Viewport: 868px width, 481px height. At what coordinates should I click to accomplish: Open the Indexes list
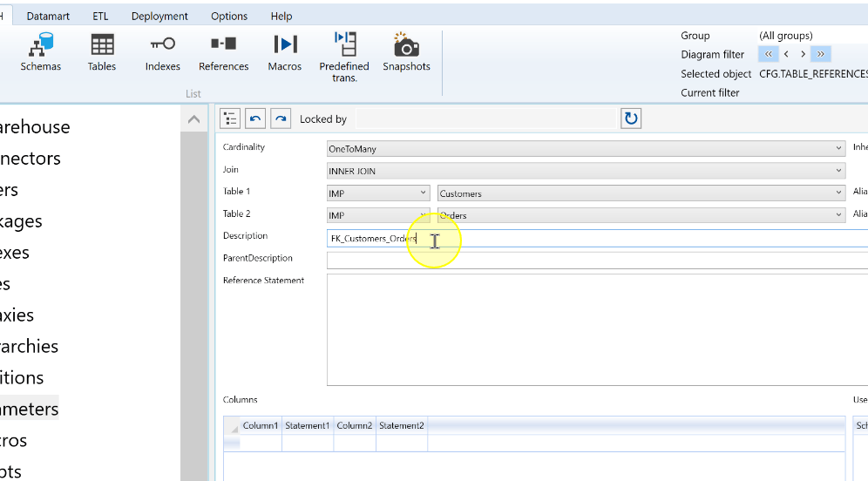[163, 52]
